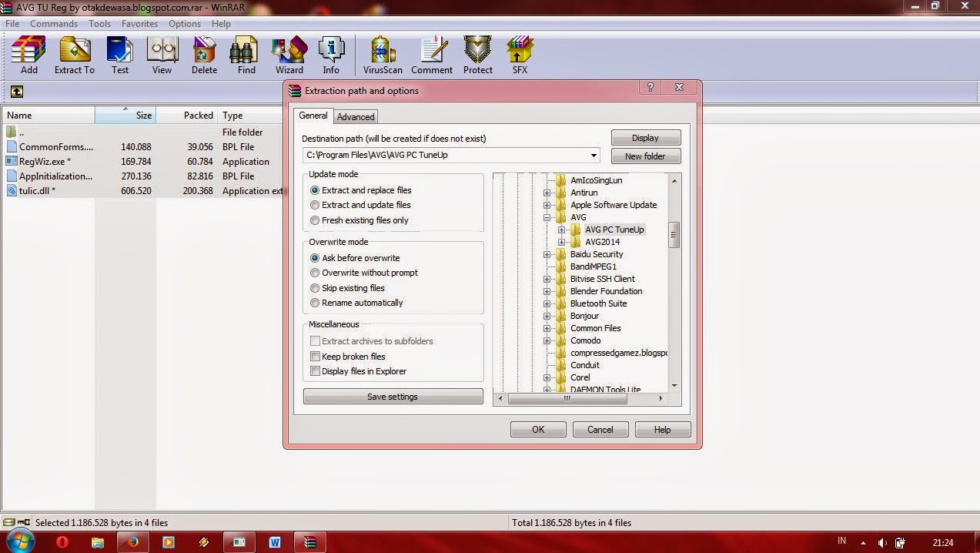Expand the Common Files node
This screenshot has height=553, width=980.
click(x=547, y=328)
